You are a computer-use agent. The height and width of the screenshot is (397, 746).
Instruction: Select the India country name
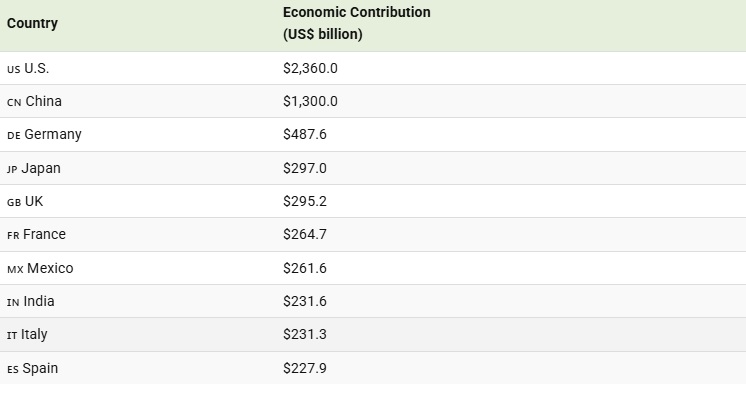coord(39,301)
